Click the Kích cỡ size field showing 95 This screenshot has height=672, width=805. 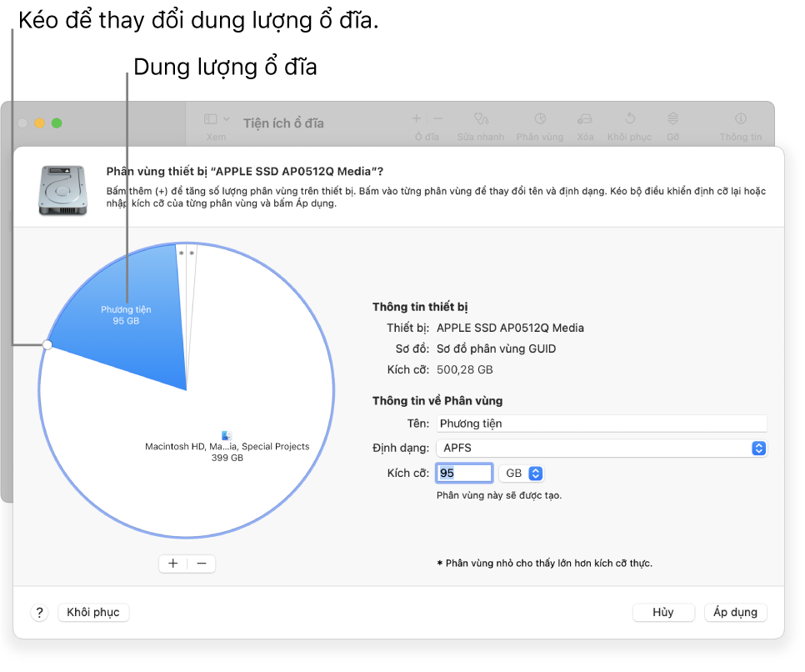[465, 474]
